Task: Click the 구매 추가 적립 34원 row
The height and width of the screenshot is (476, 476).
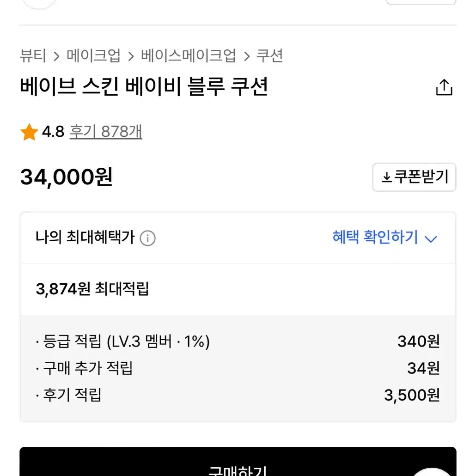Action: coord(238,368)
